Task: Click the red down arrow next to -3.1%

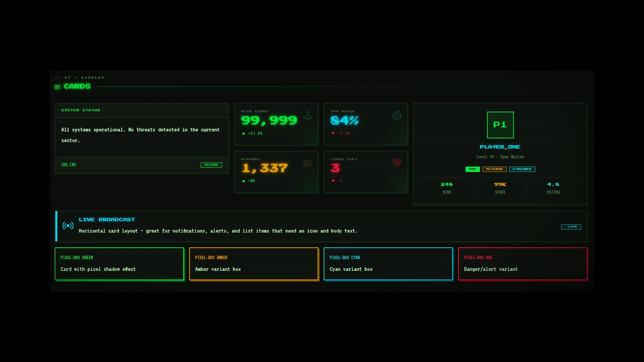Action: point(333,133)
